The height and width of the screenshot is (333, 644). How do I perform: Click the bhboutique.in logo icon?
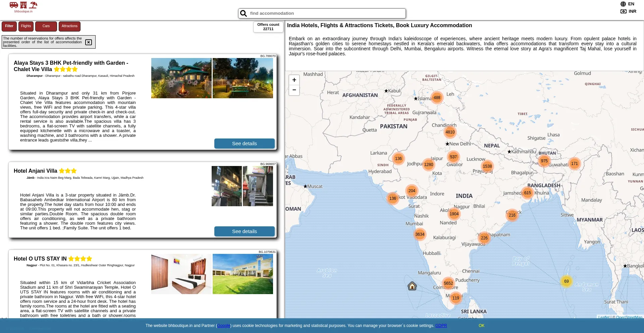click(x=23, y=5)
